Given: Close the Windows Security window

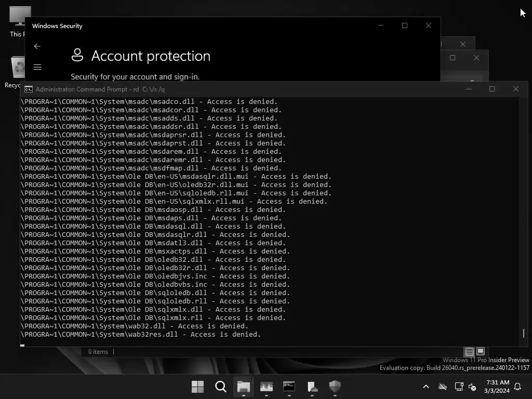Looking at the screenshot, I should tap(429, 25).
